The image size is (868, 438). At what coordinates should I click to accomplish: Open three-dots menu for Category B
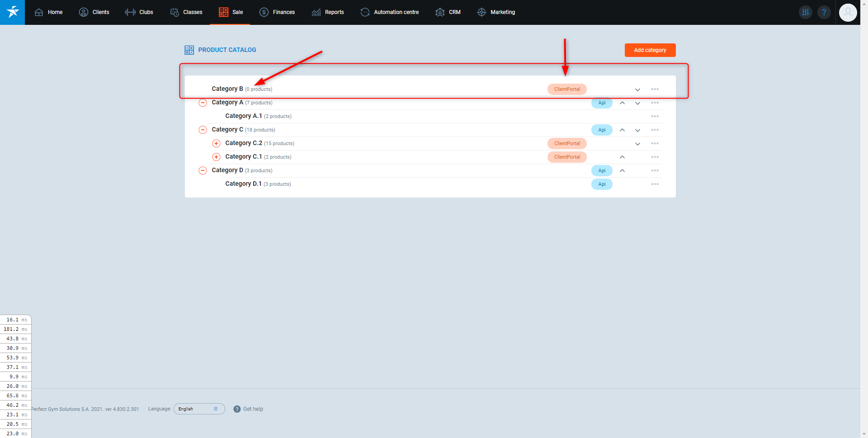655,89
